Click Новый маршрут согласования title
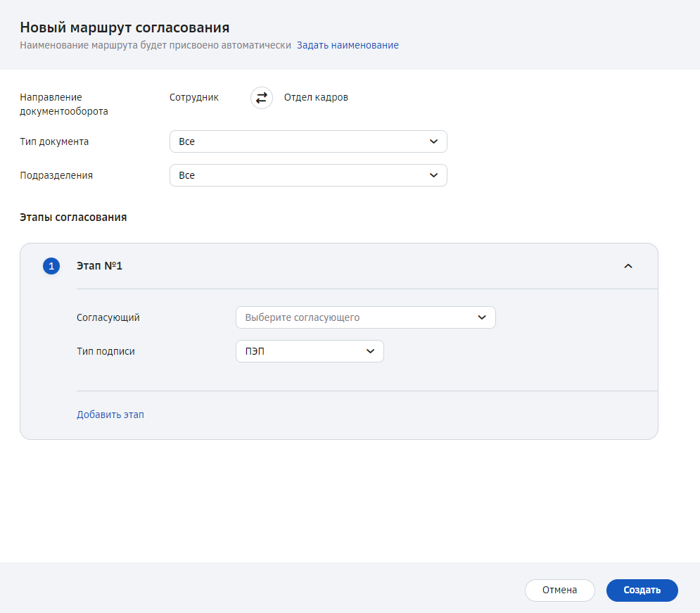The width and height of the screenshot is (700, 613). point(125,27)
